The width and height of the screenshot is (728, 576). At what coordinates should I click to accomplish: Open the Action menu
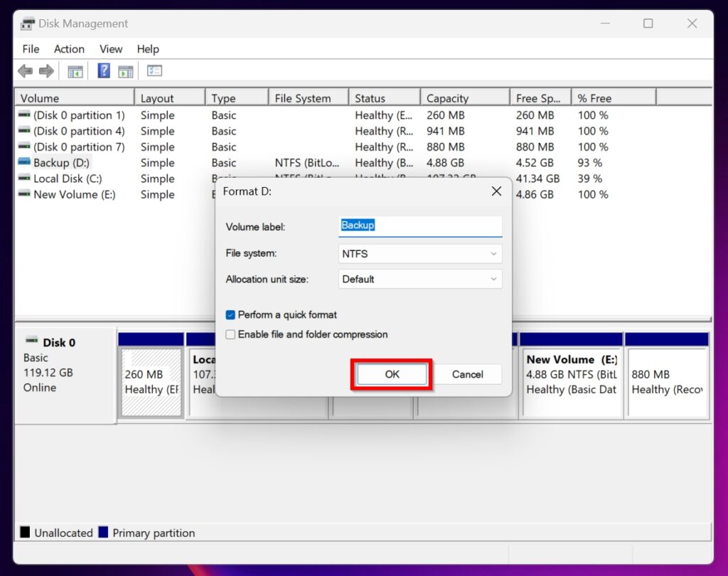click(x=68, y=48)
